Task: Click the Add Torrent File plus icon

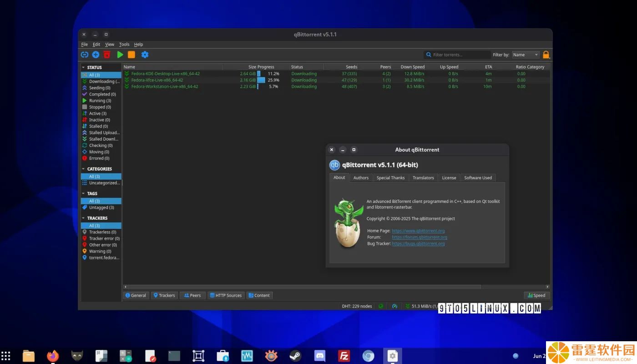Action: tap(96, 55)
